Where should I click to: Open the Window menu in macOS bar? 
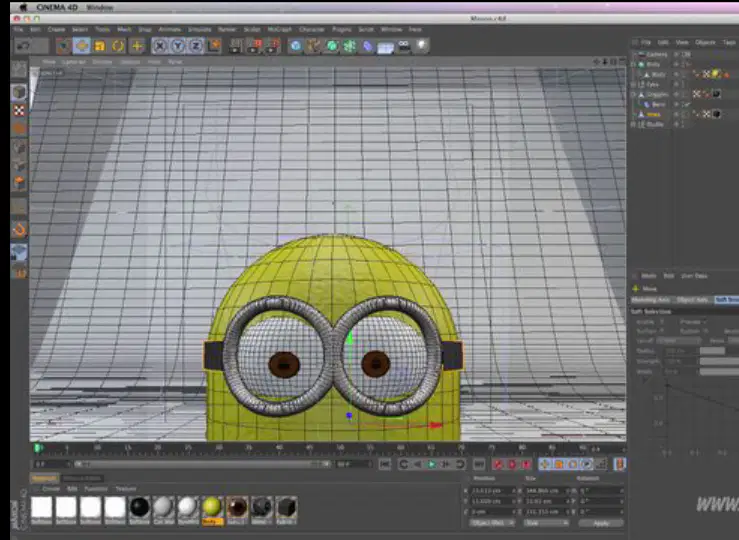pyautogui.click(x=100, y=8)
